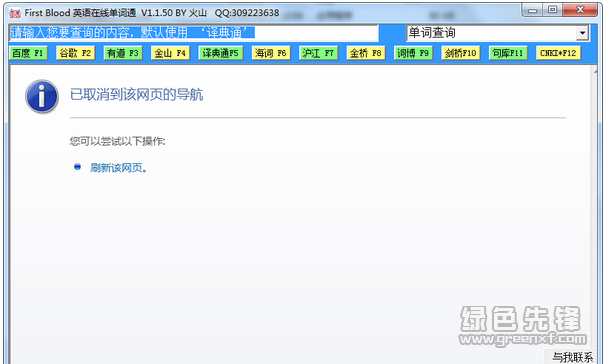Select the 谷歌 F2 lookup button
The width and height of the screenshot is (608, 364).
point(76,53)
